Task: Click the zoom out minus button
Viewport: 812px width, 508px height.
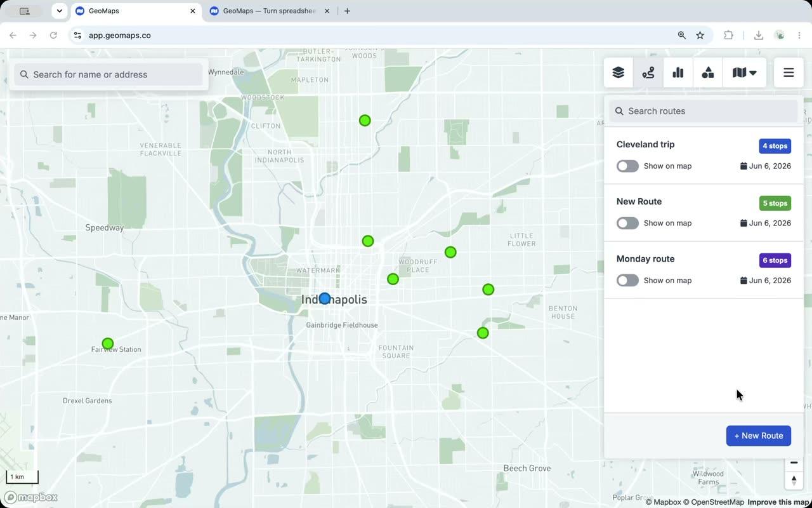Action: click(x=794, y=463)
